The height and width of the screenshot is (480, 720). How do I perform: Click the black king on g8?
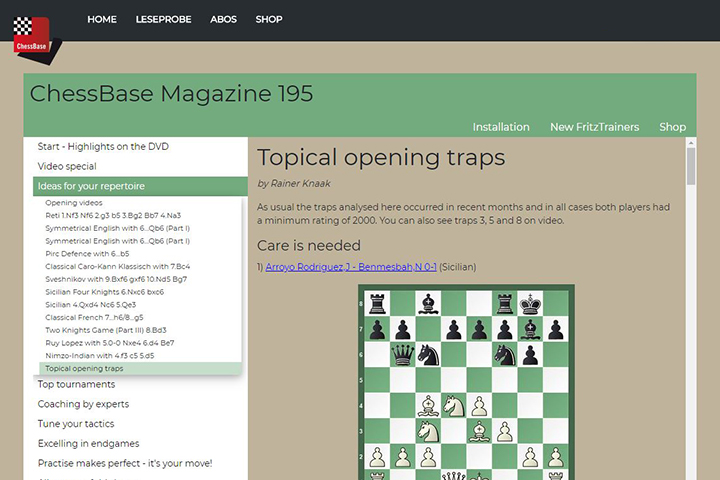(x=530, y=304)
